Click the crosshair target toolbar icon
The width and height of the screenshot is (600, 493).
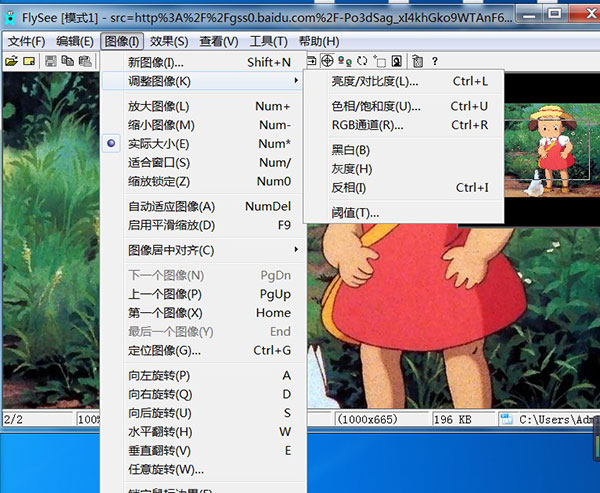tap(328, 62)
